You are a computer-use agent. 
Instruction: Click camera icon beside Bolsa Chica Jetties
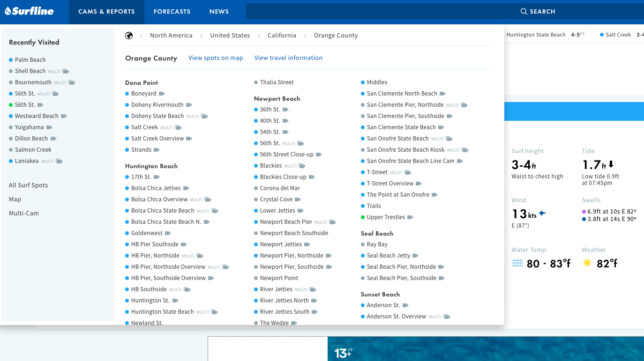click(186, 188)
